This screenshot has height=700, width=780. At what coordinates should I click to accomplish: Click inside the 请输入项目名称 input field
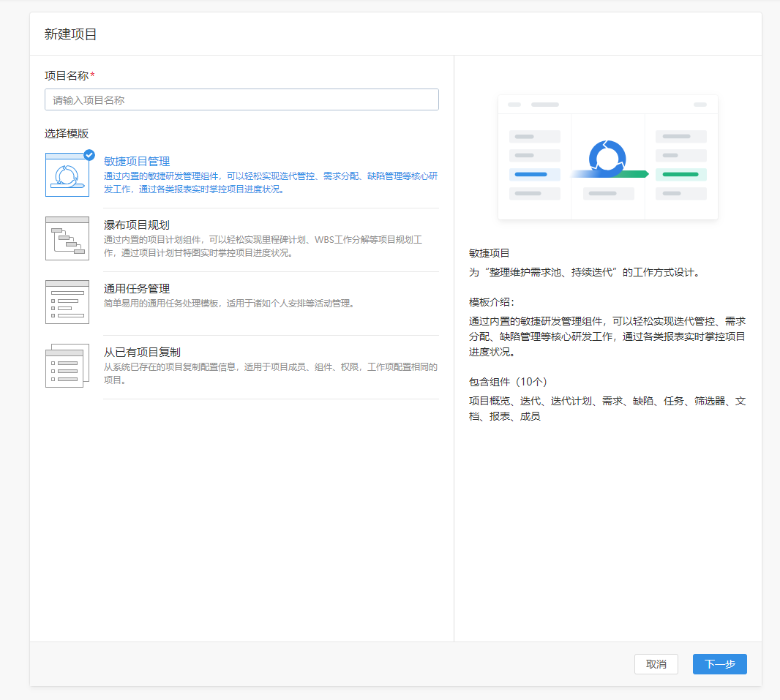click(241, 99)
